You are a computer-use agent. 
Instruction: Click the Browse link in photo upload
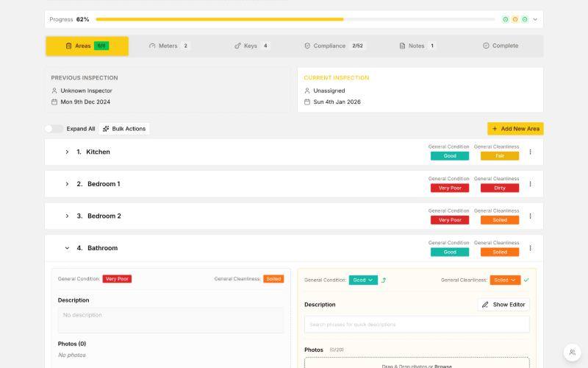click(443, 367)
